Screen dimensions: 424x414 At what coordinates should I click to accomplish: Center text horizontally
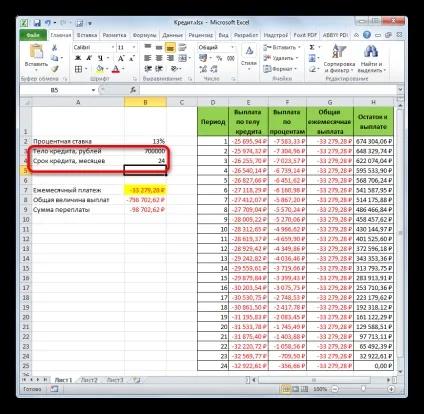pos(159,58)
